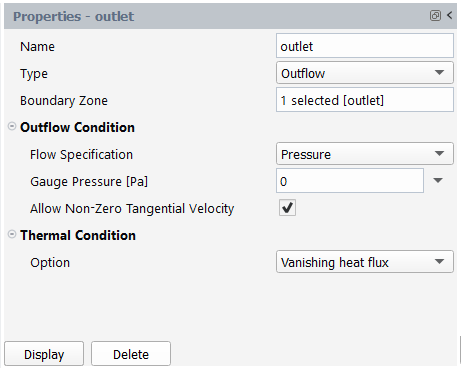Open the Gauge Pressure options arrow
This screenshot has width=461, height=368.
pyautogui.click(x=438, y=181)
